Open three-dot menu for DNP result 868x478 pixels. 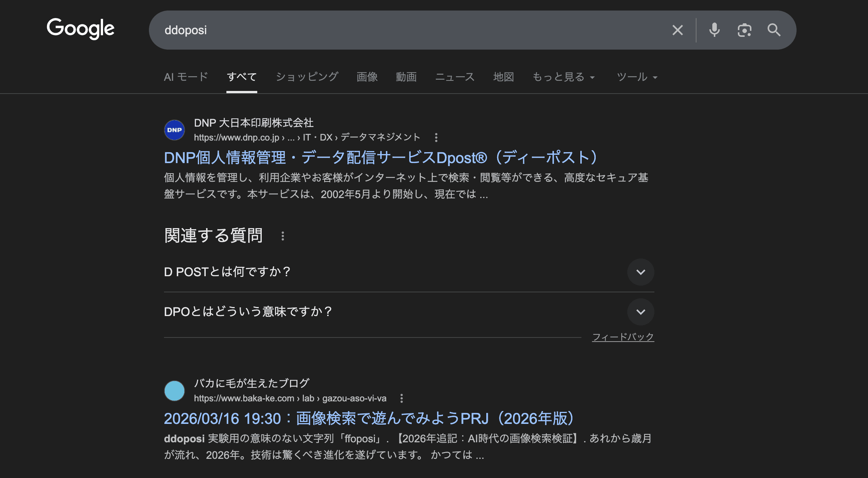coord(436,138)
